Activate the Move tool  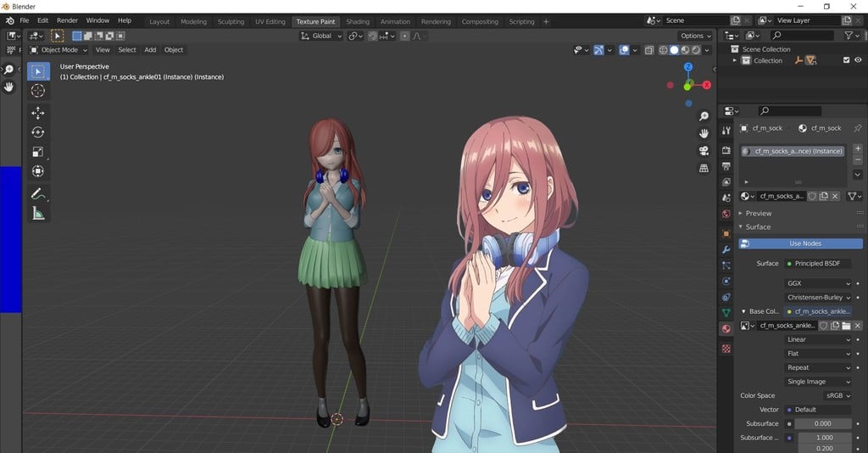38,113
